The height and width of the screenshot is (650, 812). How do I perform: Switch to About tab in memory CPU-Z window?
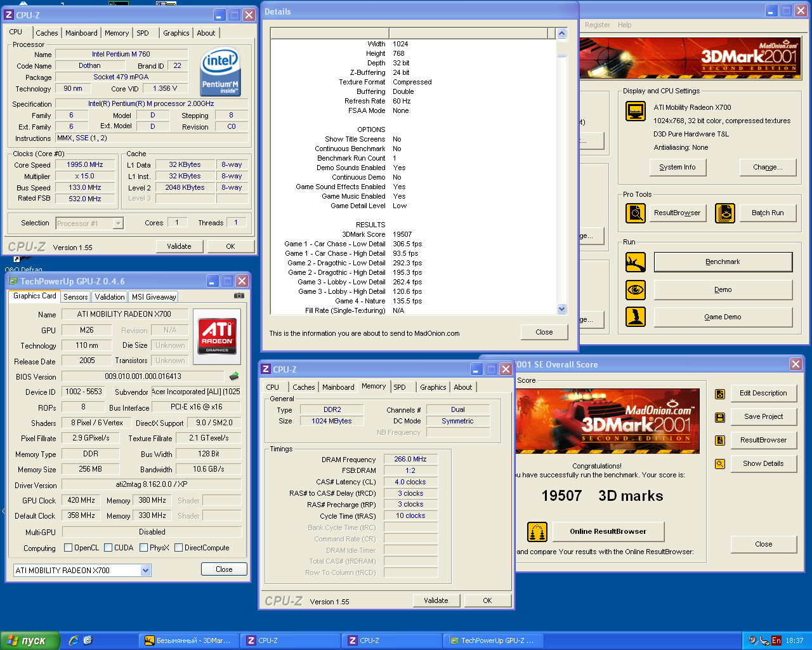click(x=463, y=387)
